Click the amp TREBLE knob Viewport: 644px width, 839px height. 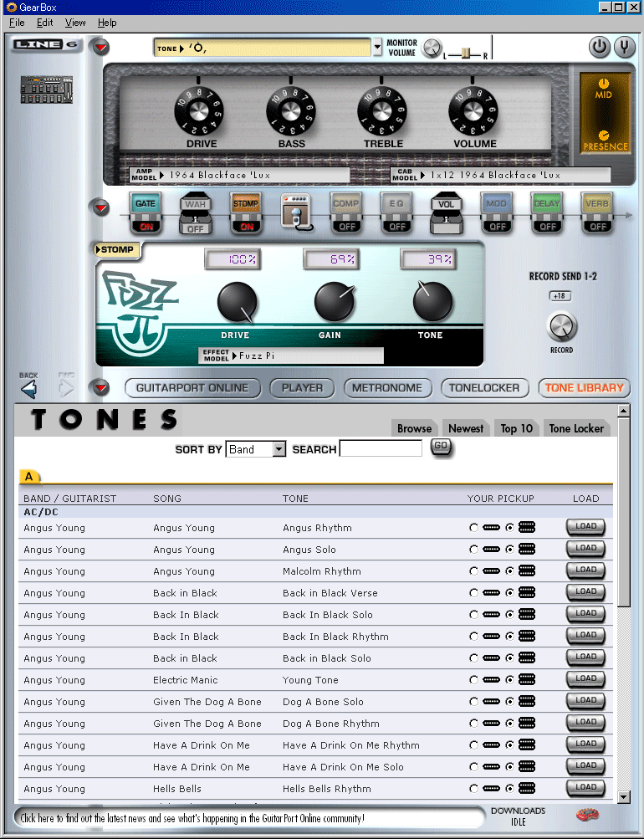tap(382, 111)
